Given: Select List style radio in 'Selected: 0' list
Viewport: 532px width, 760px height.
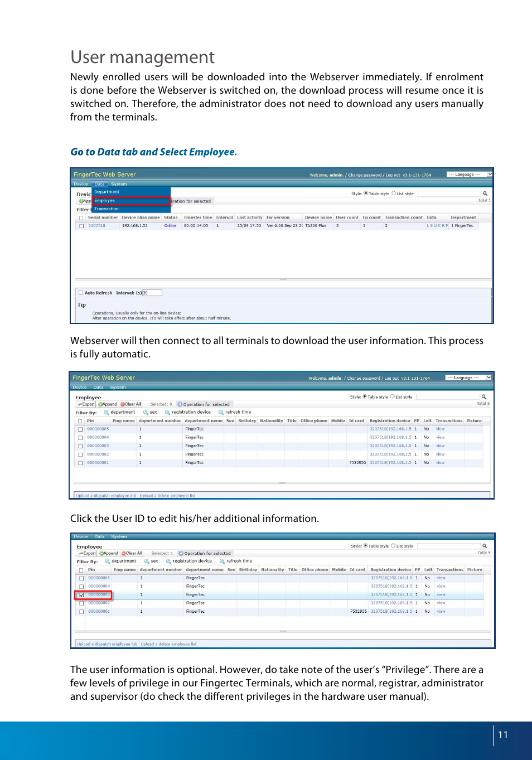Looking at the screenshot, I should click(393, 397).
